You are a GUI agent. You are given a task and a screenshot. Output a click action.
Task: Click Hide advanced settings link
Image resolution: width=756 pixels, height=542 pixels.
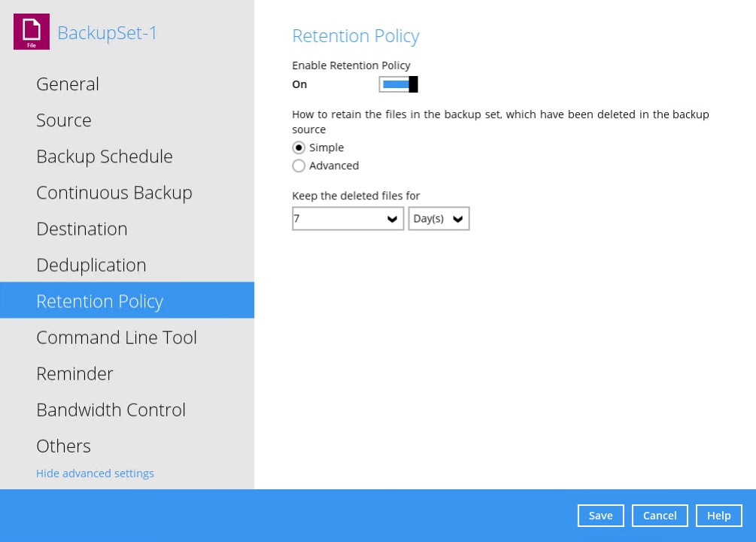95,473
